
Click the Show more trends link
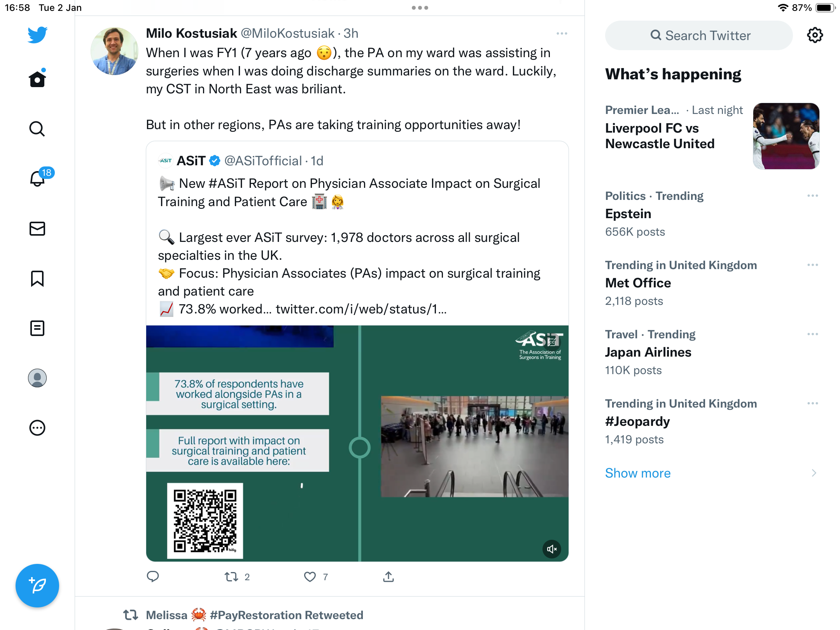638,473
